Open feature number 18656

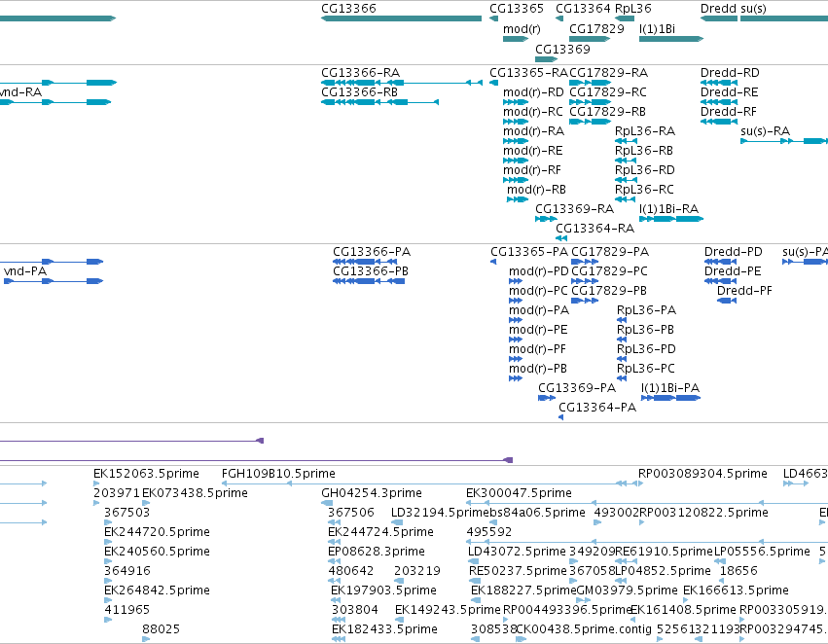click(x=738, y=571)
